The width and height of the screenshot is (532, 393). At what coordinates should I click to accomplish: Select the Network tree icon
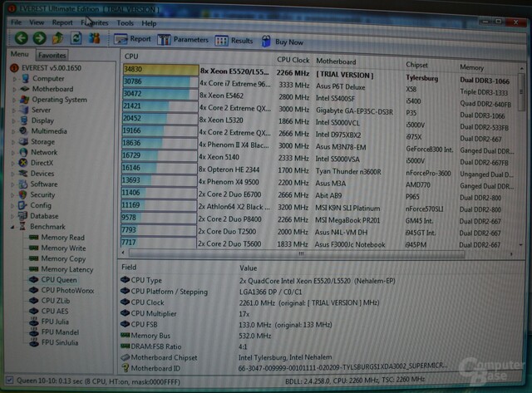coord(23,152)
